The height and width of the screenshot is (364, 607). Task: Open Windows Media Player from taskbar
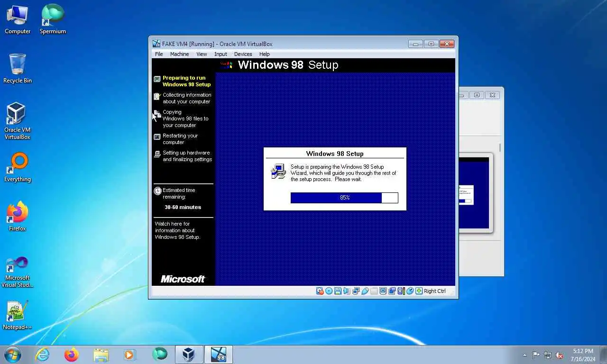(129, 355)
